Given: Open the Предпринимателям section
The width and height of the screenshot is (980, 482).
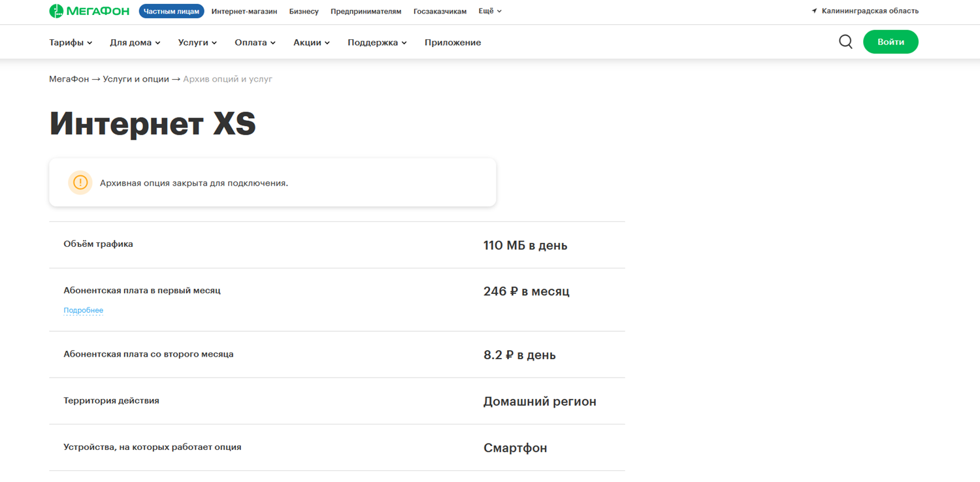Looking at the screenshot, I should tap(366, 11).
